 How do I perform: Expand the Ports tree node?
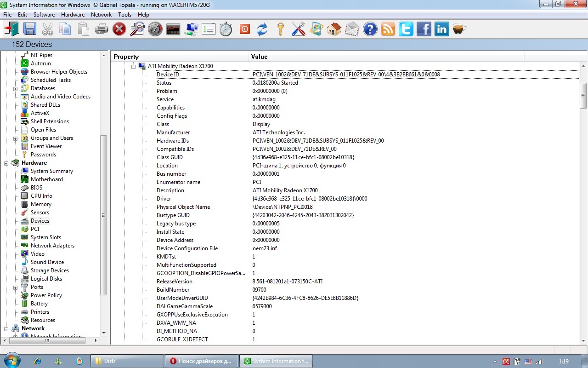coord(16,287)
